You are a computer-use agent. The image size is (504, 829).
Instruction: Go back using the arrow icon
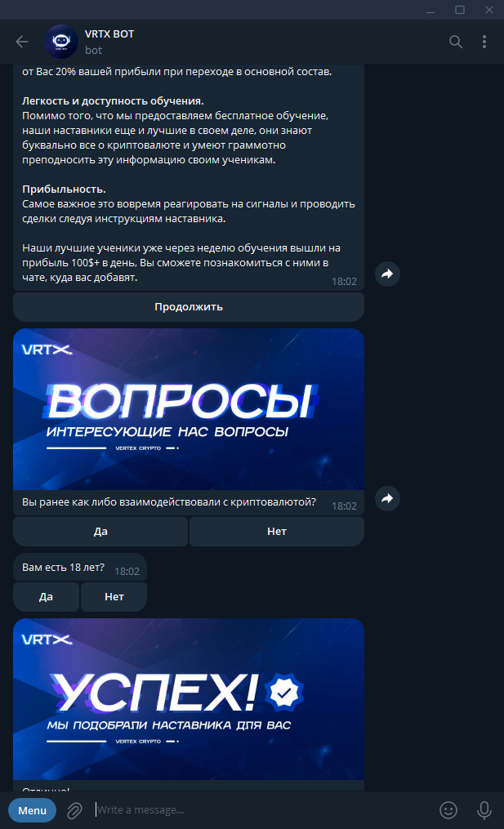[22, 42]
